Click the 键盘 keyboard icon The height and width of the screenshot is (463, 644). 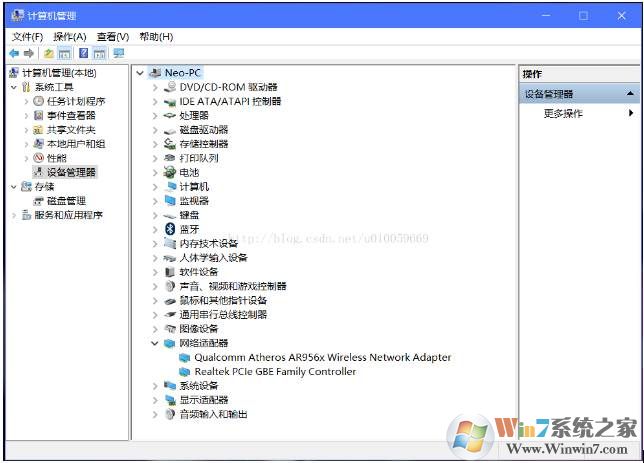pyautogui.click(x=170, y=215)
